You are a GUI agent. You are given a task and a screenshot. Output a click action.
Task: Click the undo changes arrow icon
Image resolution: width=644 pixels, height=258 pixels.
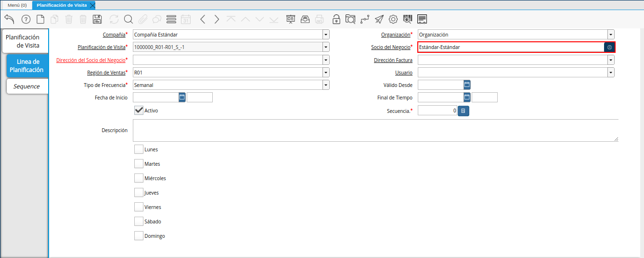click(x=9, y=19)
